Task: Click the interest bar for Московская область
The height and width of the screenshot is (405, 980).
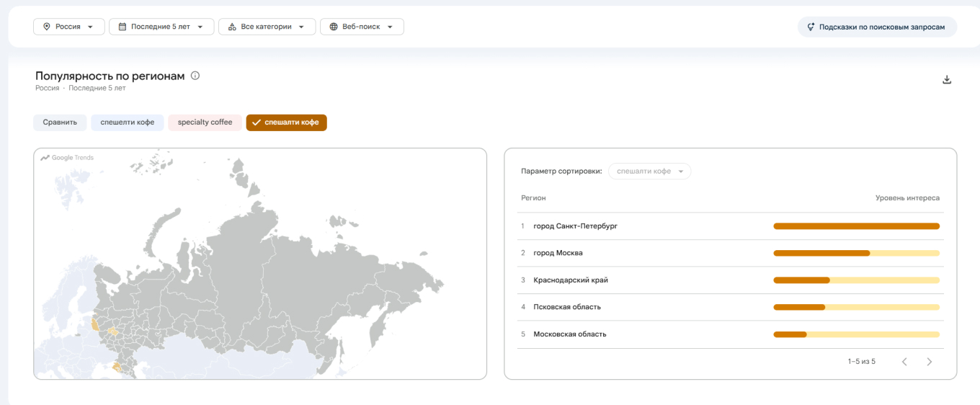Action: click(857, 334)
